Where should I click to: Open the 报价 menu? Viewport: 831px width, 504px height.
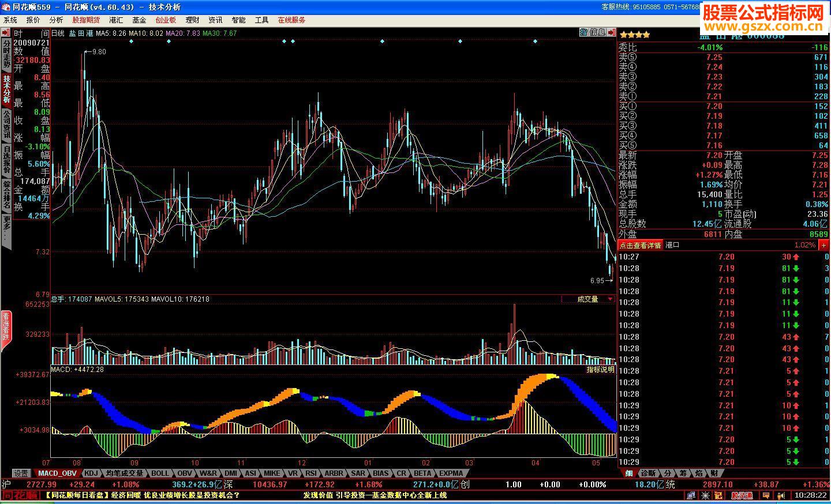tap(33, 20)
